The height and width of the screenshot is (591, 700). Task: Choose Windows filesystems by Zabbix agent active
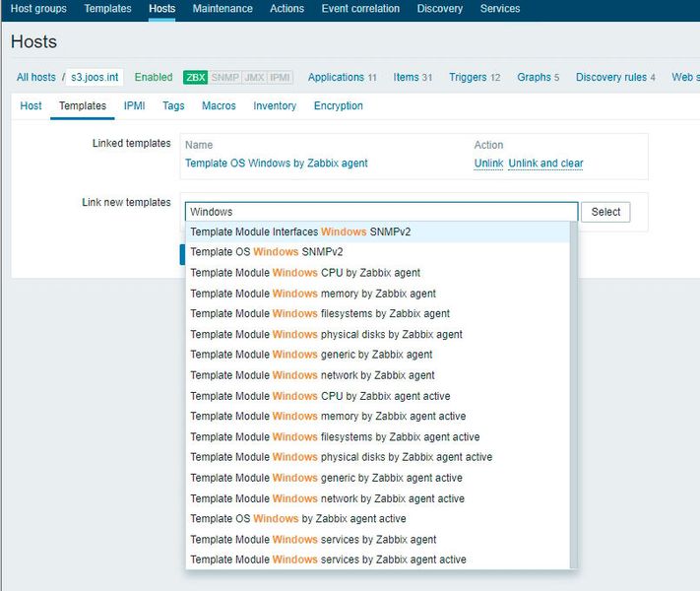point(378,437)
